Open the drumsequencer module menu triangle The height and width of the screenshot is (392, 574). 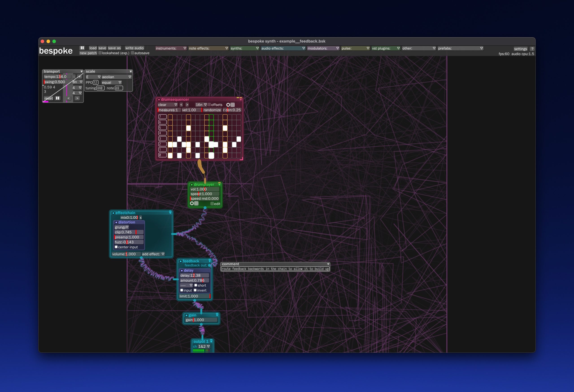[x=241, y=99]
